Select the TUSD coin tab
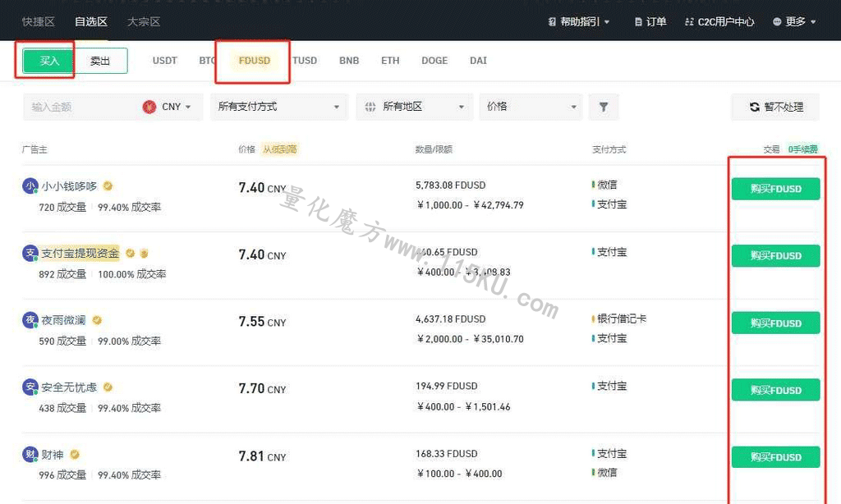 pyautogui.click(x=305, y=61)
